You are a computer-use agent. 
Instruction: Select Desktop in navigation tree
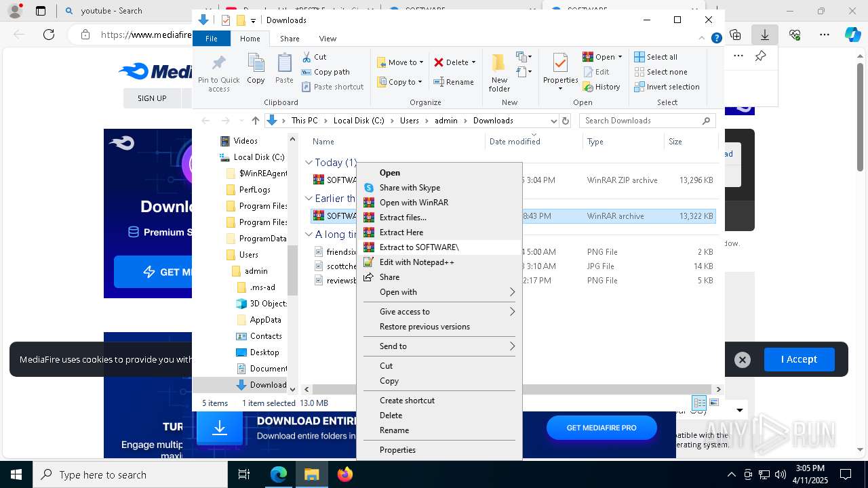point(264,352)
